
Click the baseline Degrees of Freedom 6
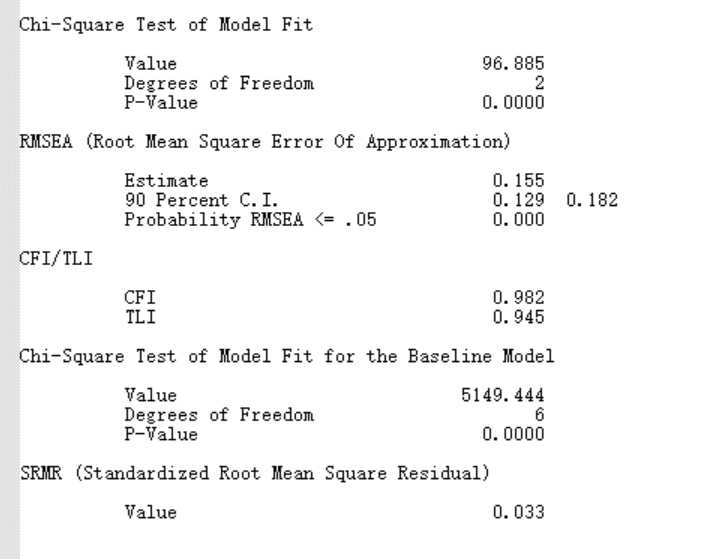(540, 415)
